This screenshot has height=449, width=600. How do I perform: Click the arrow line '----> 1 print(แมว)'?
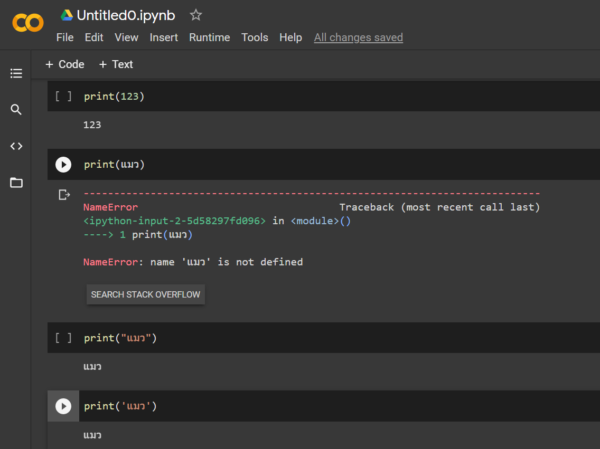click(x=138, y=235)
